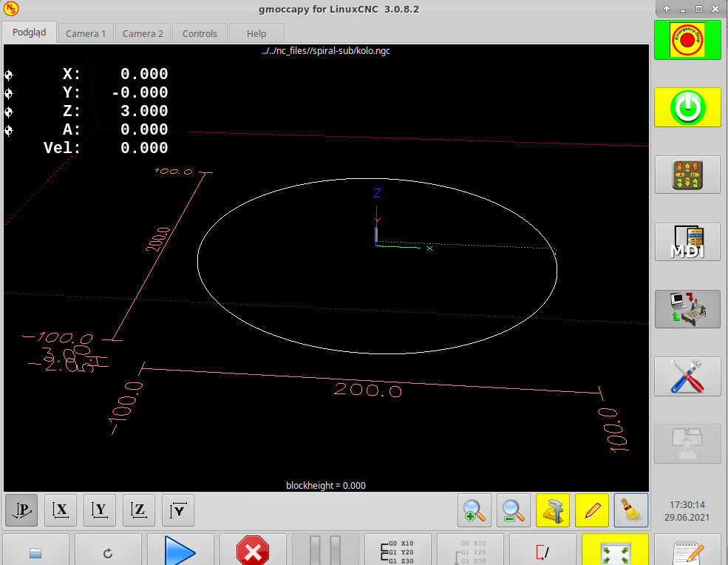Open the Controls tab
Viewport: 728px width, 565px height.
coord(200,33)
